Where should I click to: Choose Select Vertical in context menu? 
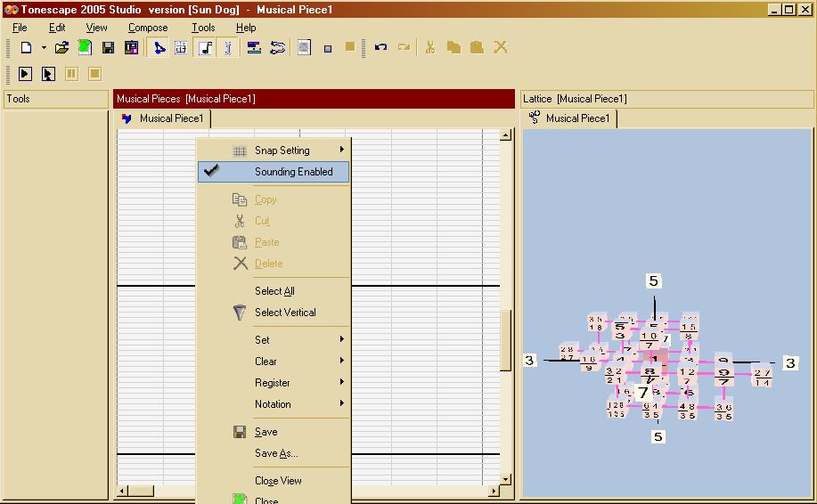[274, 313]
